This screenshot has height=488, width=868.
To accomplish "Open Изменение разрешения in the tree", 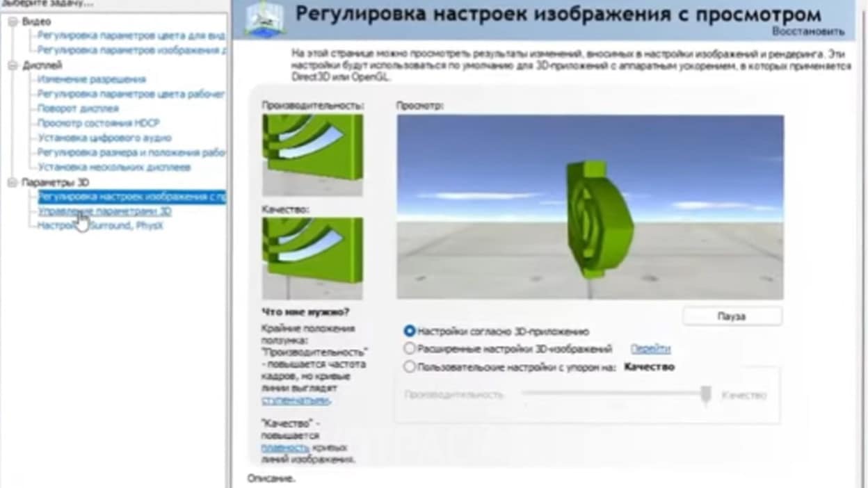I will click(91, 80).
